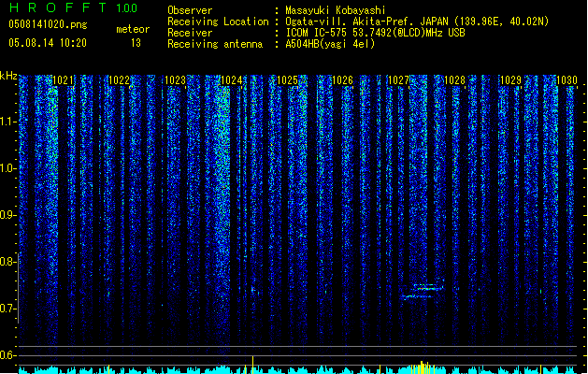Click the 0.7 kHz axis tick label
The height and width of the screenshot is (374, 588).
point(7,309)
